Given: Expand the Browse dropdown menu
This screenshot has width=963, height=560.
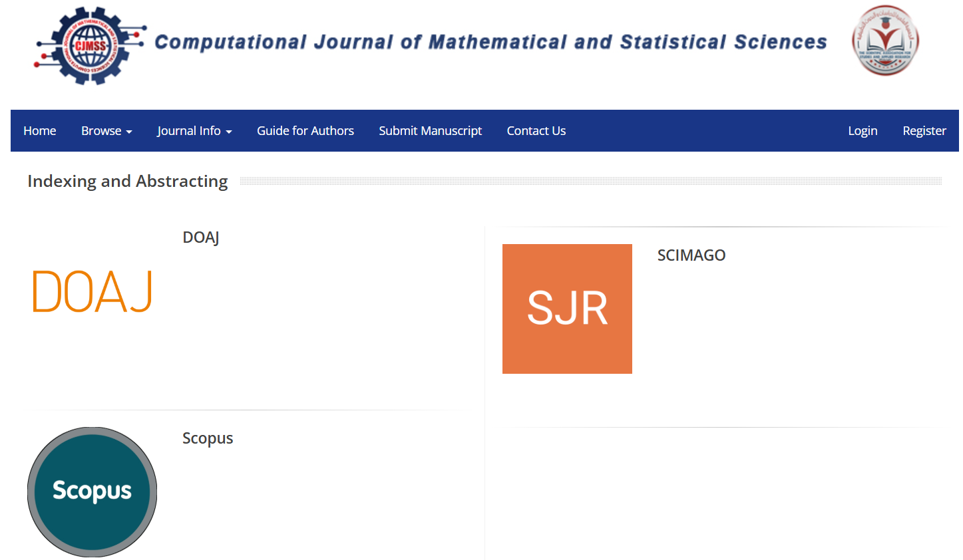Looking at the screenshot, I should click(106, 131).
